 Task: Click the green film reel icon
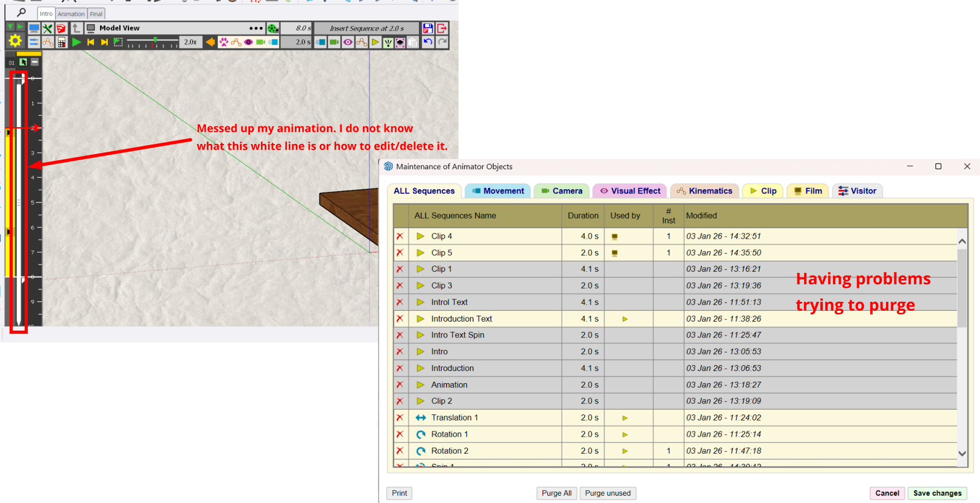pyautogui.click(x=272, y=28)
